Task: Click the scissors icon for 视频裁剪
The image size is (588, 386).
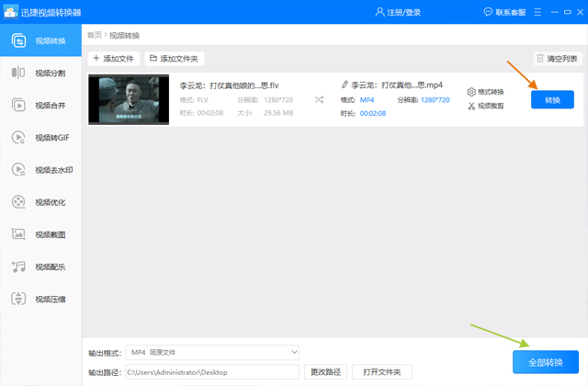Action: pyautogui.click(x=471, y=107)
